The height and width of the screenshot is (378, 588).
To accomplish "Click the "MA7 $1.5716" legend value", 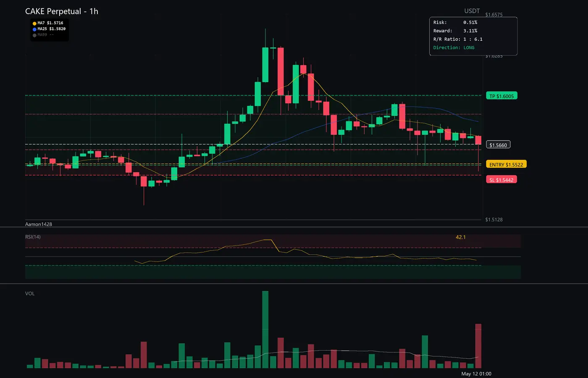I will (x=50, y=23).
